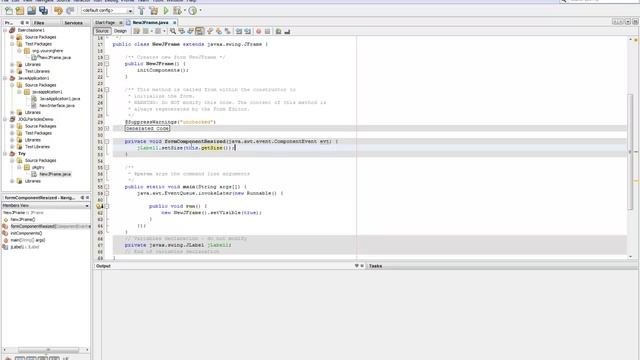Select the NewJFrame.java editor tab
This screenshot has width=640, height=360.
pyautogui.click(x=150, y=22)
